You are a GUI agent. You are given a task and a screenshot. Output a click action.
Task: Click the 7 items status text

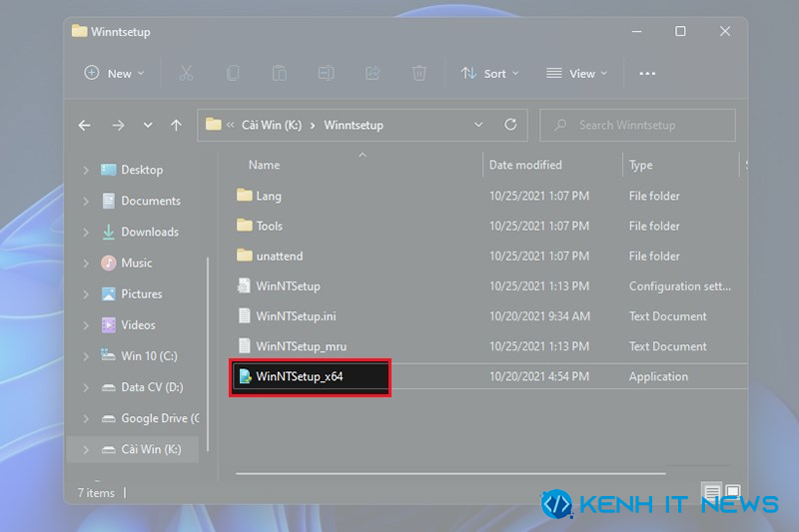(x=96, y=493)
